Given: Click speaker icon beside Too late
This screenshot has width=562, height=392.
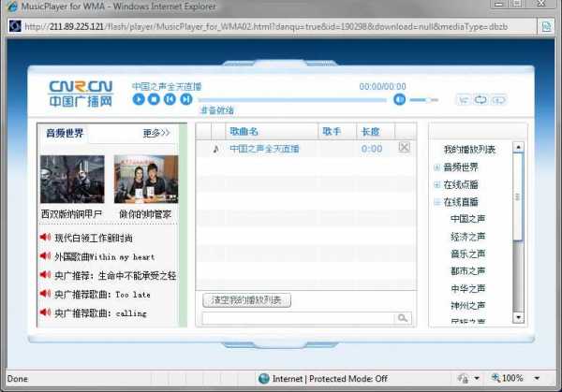Looking at the screenshot, I should click(x=45, y=294).
